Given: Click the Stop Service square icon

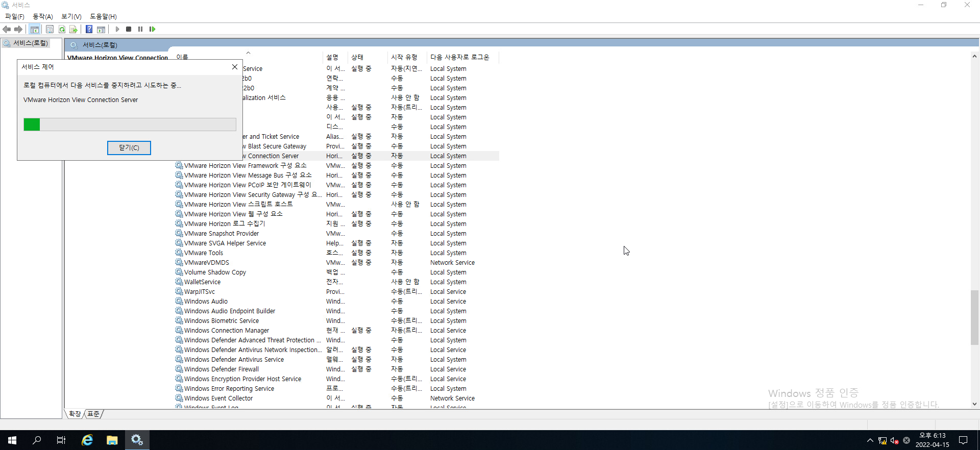Looking at the screenshot, I should tap(129, 29).
